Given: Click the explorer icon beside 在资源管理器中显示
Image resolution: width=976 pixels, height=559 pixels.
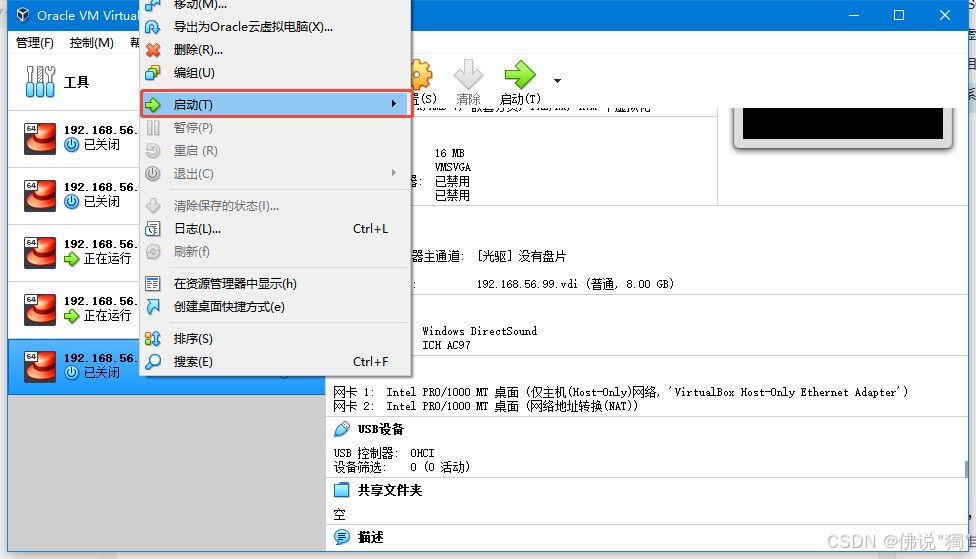Looking at the screenshot, I should pyautogui.click(x=152, y=284).
